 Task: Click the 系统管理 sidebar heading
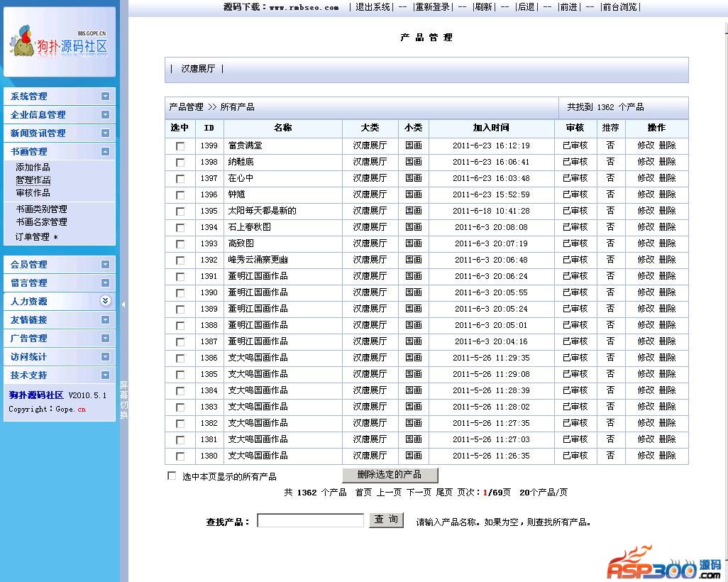coord(29,97)
